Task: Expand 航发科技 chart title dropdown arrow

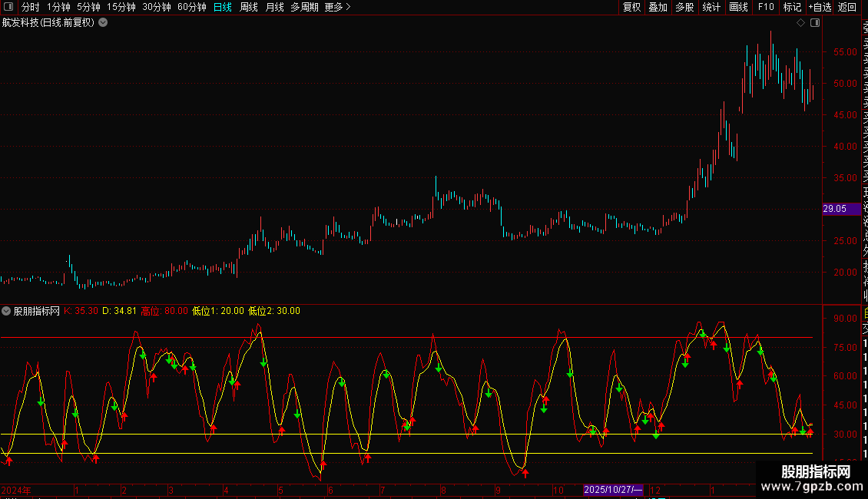Action: (x=103, y=23)
